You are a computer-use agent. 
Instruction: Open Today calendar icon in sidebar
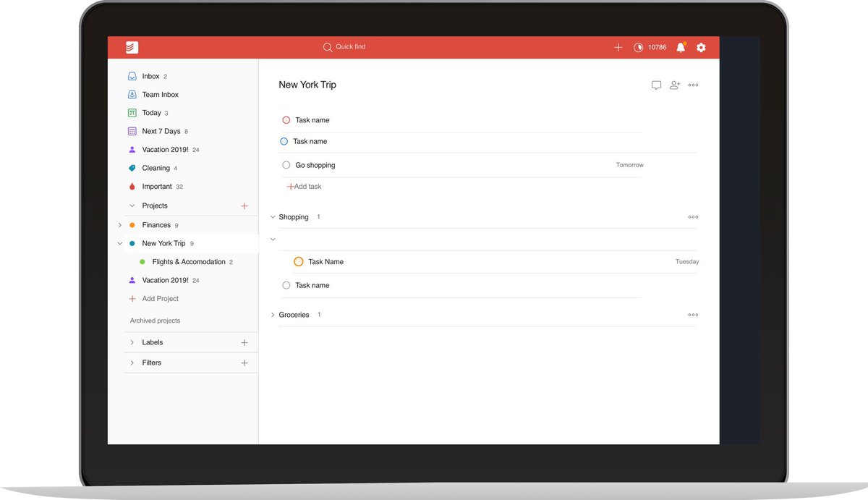[x=132, y=113]
